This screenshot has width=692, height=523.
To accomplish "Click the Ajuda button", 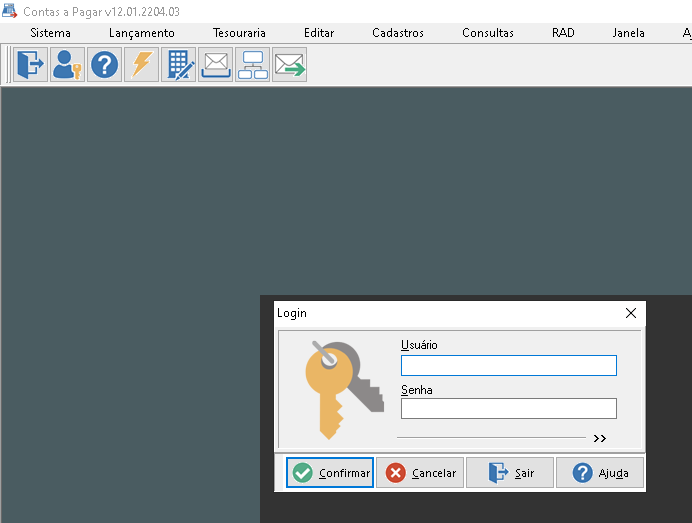I will 600,473.
